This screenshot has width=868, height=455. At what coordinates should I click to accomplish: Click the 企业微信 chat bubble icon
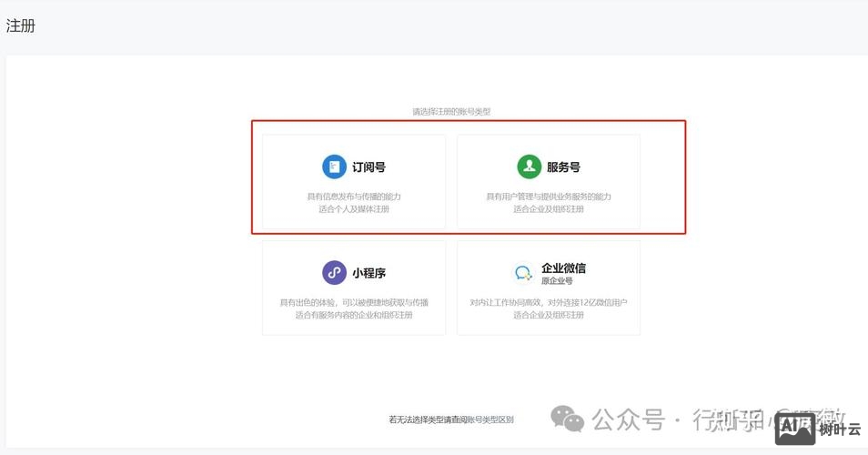(x=523, y=273)
